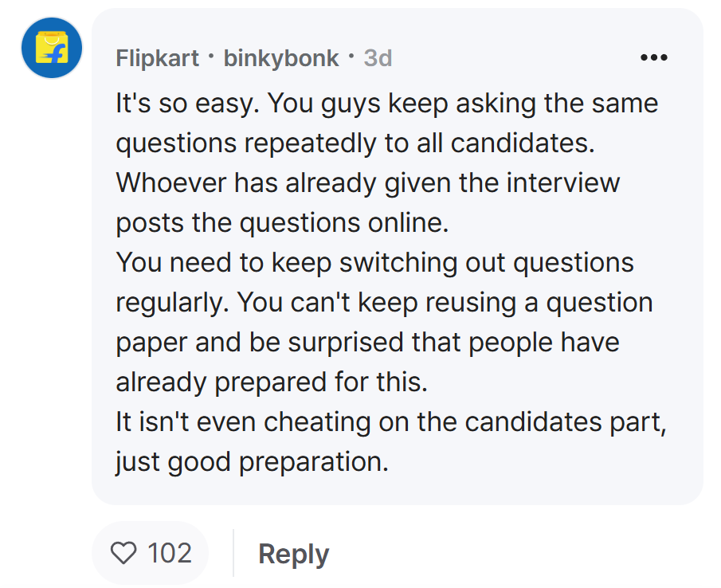Click the line starting "regularly. You can't keep"

click(384, 303)
